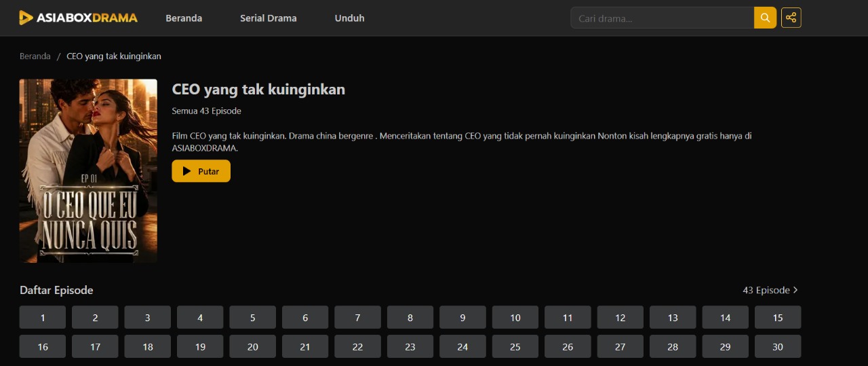Viewport: 868px width, 366px height.
Task: Open episode 10
Action: click(x=515, y=317)
